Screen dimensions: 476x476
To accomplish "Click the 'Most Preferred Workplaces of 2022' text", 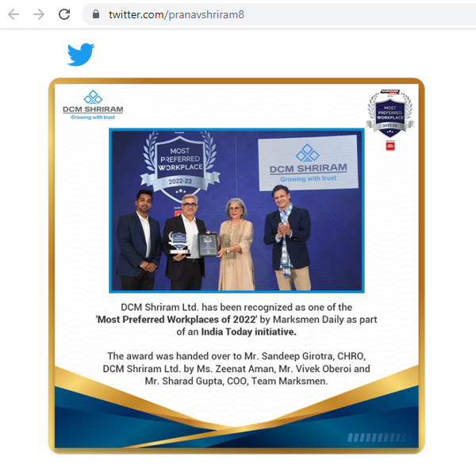I will click(x=177, y=320).
